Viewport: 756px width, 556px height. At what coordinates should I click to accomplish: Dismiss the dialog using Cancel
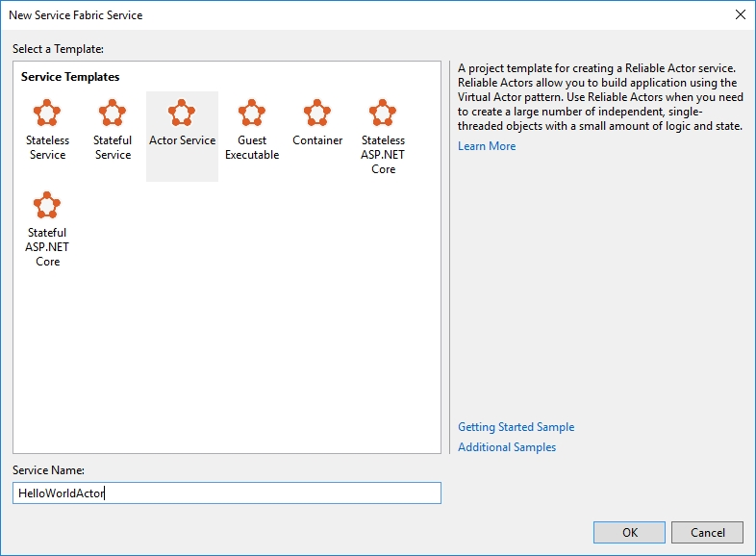(x=707, y=532)
